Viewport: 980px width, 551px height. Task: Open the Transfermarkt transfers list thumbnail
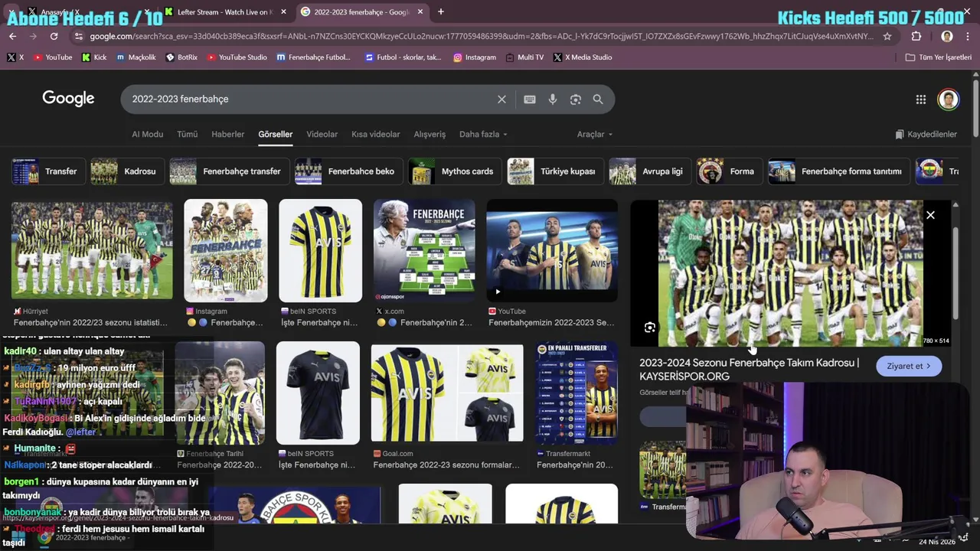tap(577, 393)
